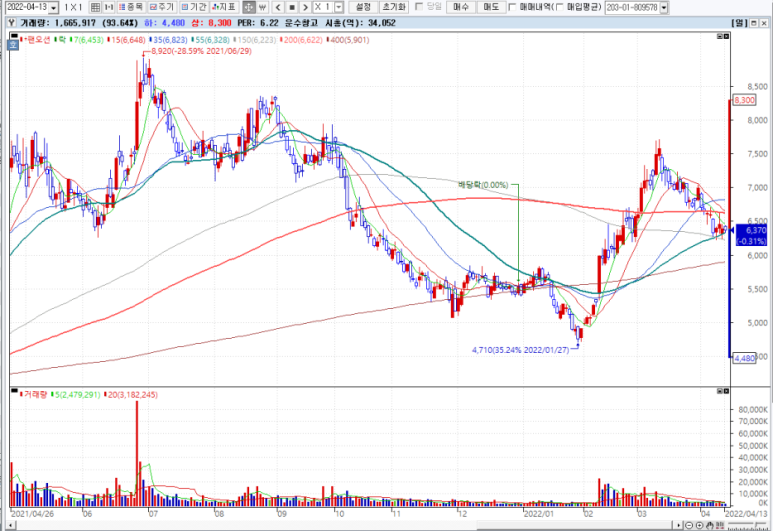Click the 2022/04/13 date axis label

746,513
